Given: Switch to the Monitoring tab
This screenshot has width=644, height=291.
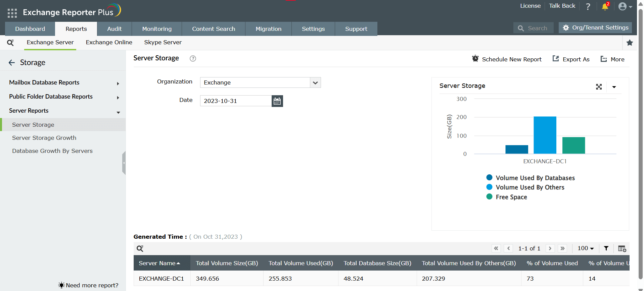Looking at the screenshot, I should 157,29.
